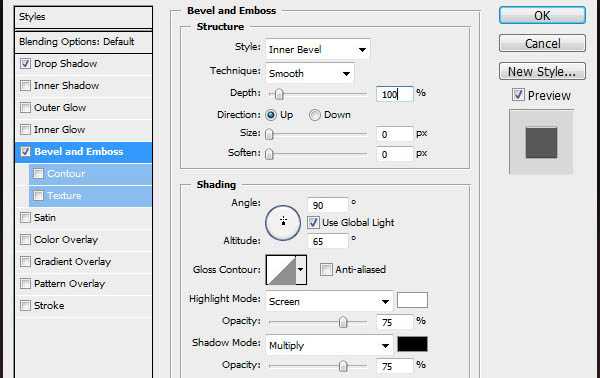Image resolution: width=600 pixels, height=378 pixels.
Task: Open the Technique dropdown showing Smooth
Action: tap(310, 73)
